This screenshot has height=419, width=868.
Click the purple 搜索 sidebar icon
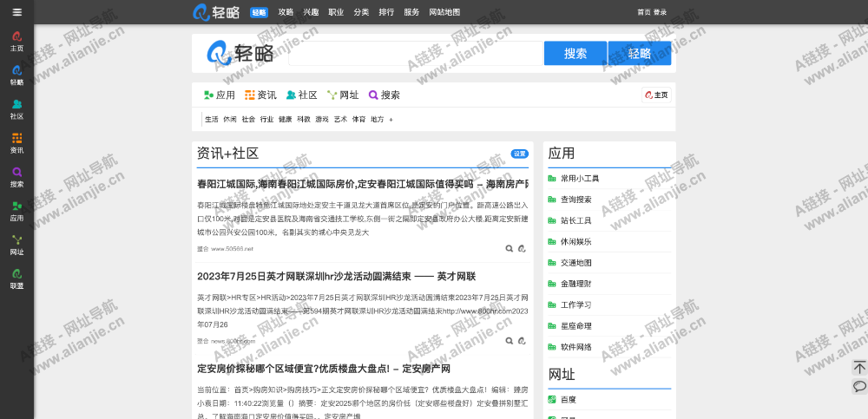tap(16, 176)
